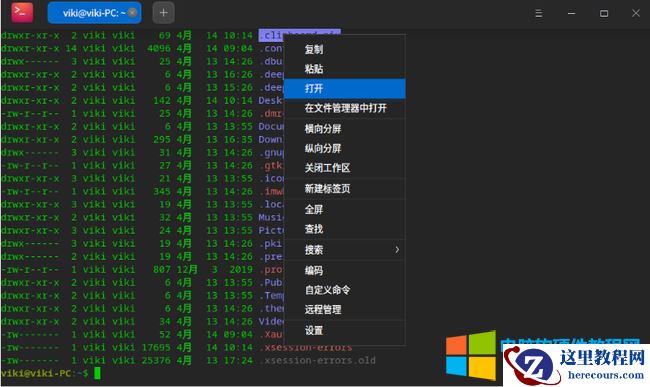650x387 pixels.
Task: Click the green terminal cursor block
Action: [x=97, y=373]
